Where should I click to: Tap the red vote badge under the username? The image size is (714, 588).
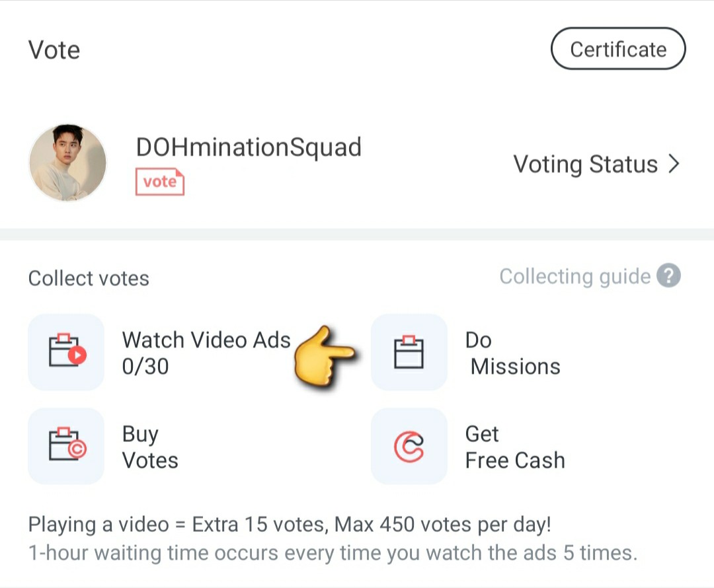pyautogui.click(x=160, y=182)
